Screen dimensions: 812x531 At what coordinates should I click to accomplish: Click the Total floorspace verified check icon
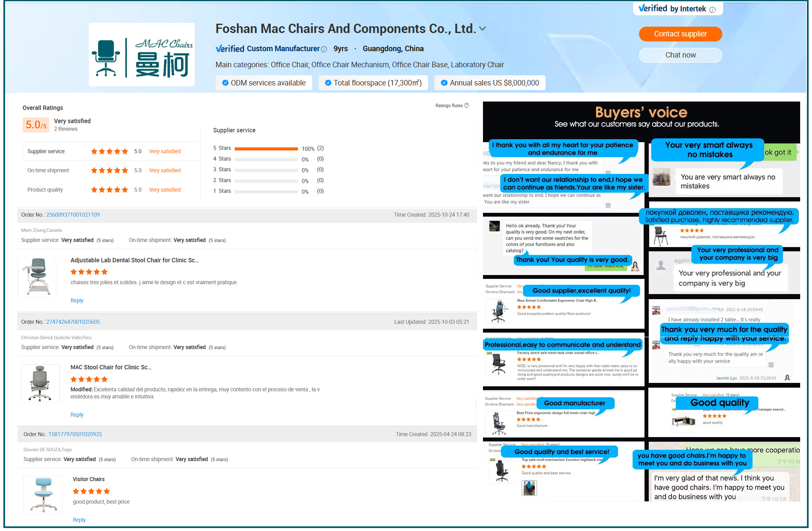[x=328, y=83]
